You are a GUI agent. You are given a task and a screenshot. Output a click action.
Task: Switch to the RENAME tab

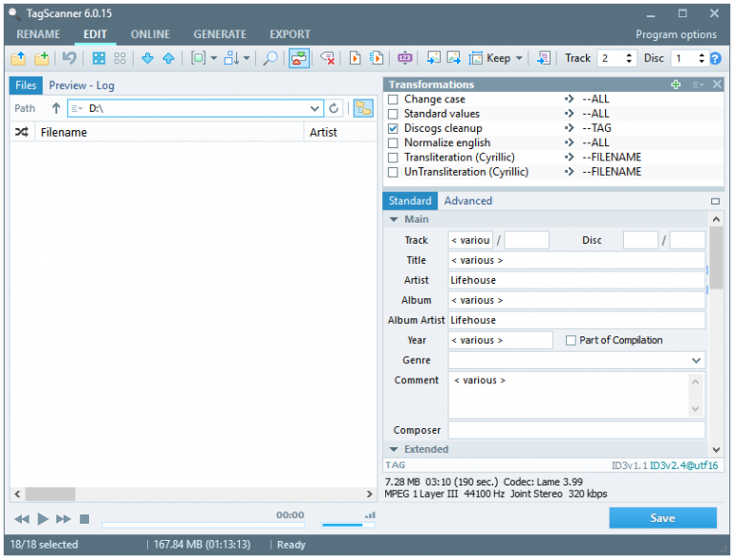[38, 34]
